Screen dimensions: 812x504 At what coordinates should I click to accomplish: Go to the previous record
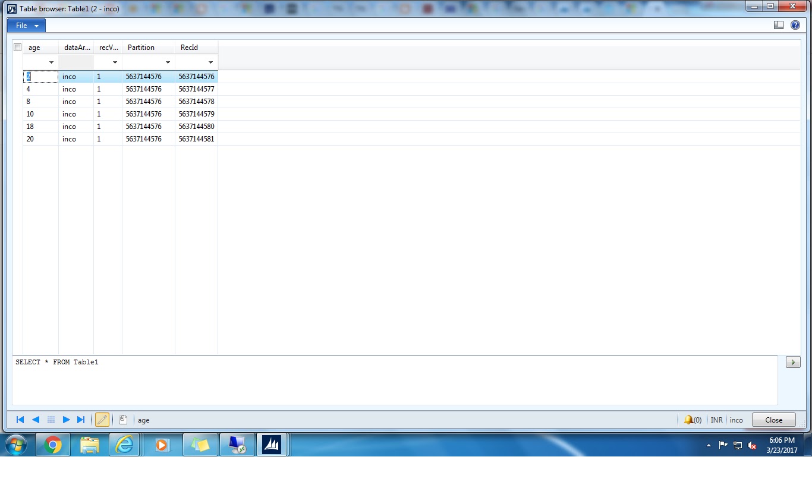[x=35, y=420]
